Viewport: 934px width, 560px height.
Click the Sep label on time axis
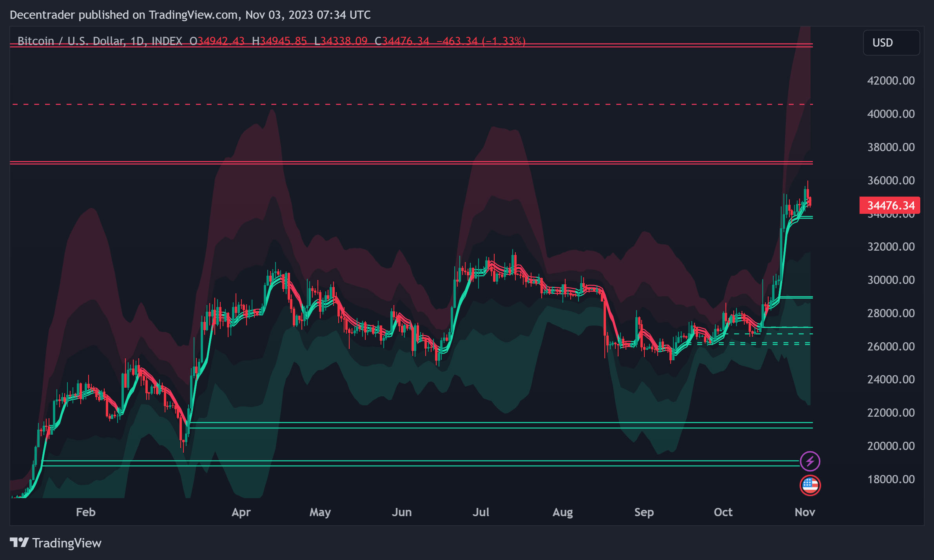(x=644, y=512)
